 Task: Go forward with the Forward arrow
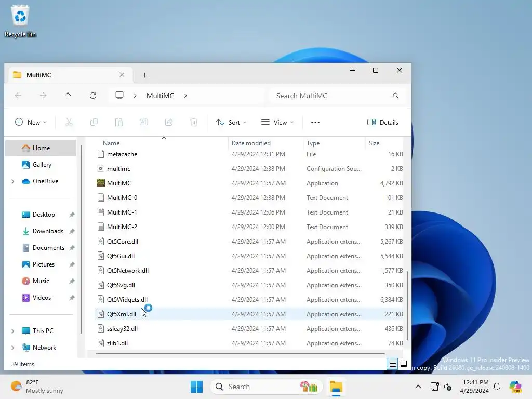(x=43, y=96)
